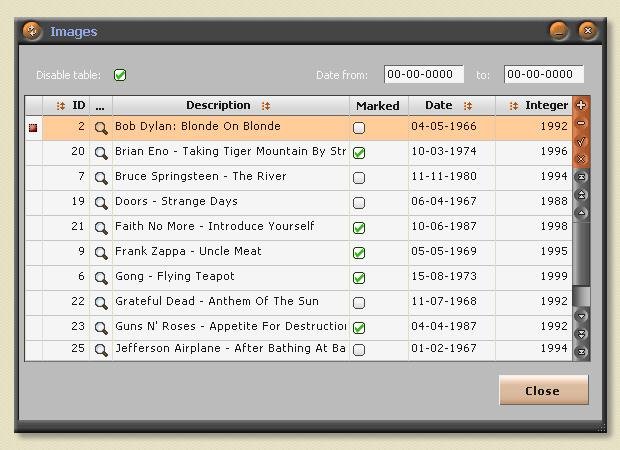Click date cell 10-03-1974
This screenshot has width=620, height=450.
(452, 153)
